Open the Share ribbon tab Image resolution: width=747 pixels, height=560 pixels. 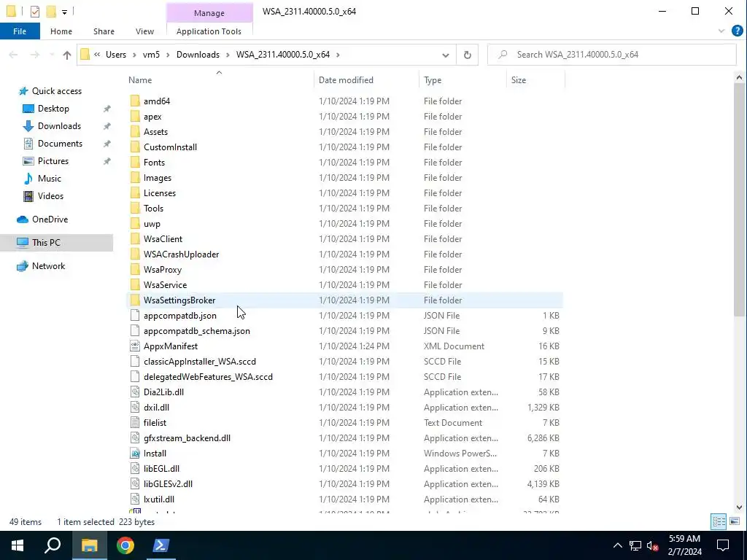[104, 31]
